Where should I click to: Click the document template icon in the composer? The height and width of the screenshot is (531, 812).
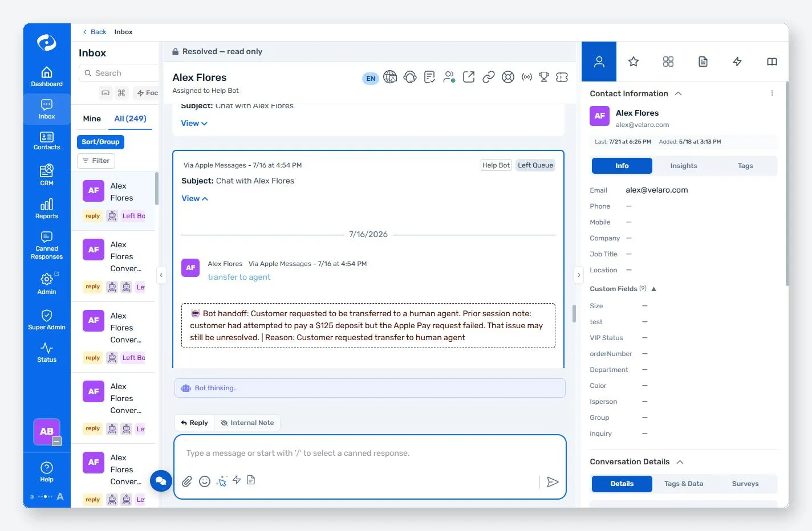pos(251,480)
